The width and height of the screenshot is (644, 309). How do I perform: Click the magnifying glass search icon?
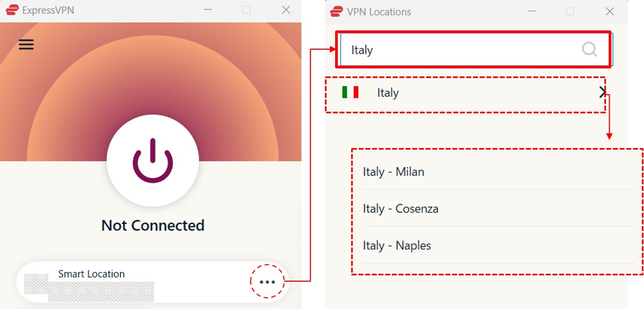[x=589, y=49]
